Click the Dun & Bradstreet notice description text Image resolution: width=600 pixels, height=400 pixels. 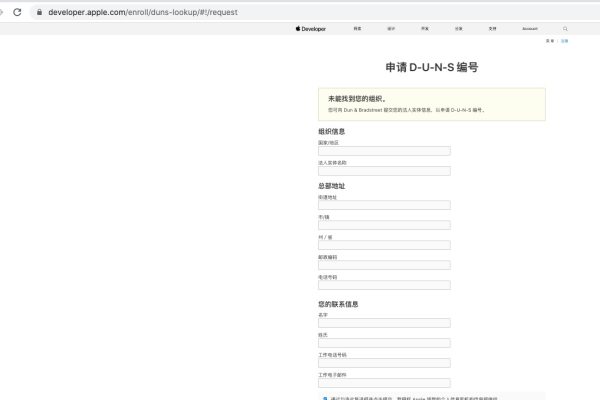pyautogui.click(x=406, y=110)
